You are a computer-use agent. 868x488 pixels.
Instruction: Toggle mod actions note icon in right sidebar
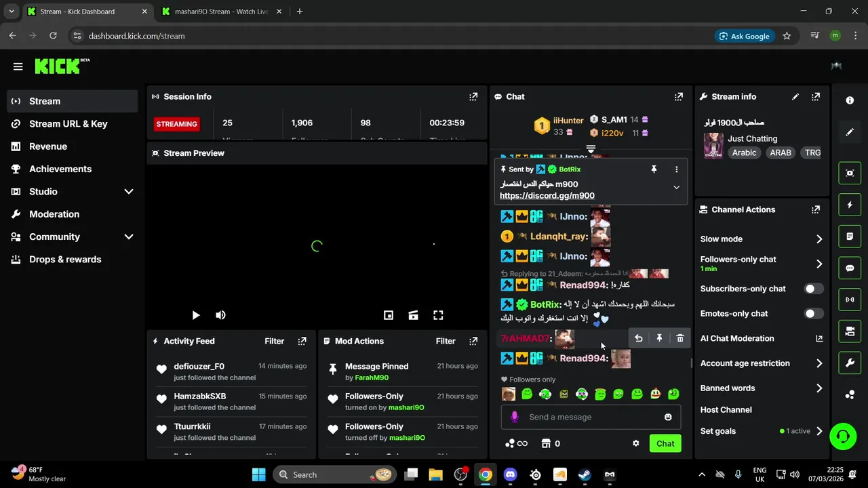[850, 237]
